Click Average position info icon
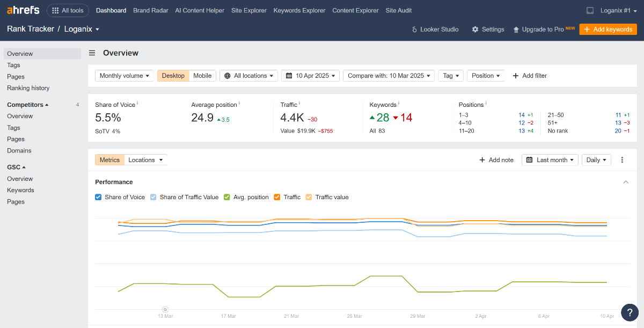644x328 pixels. click(239, 103)
